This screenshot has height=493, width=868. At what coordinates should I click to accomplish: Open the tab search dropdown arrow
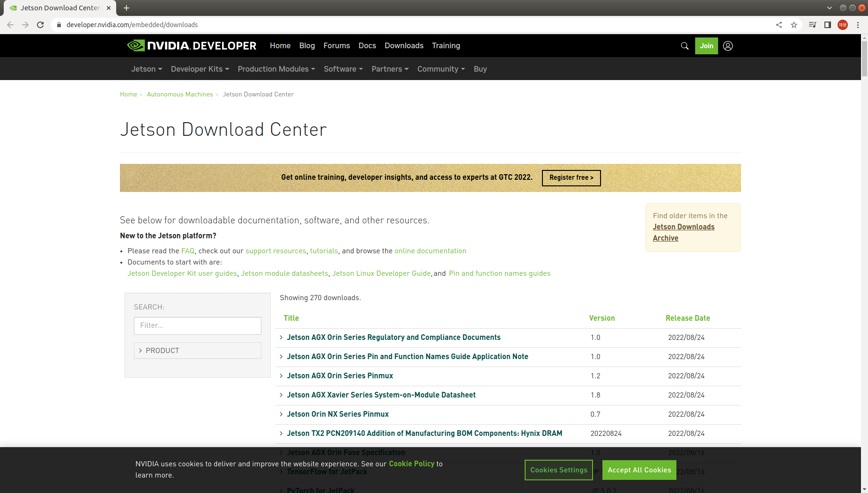[830, 8]
